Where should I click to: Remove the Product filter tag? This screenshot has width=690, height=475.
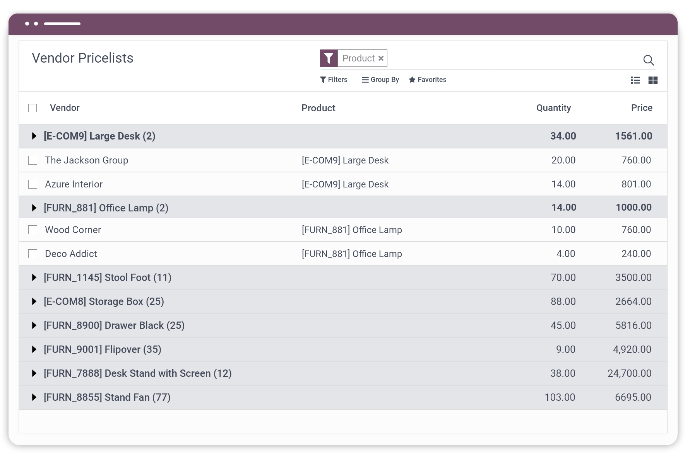click(x=381, y=58)
